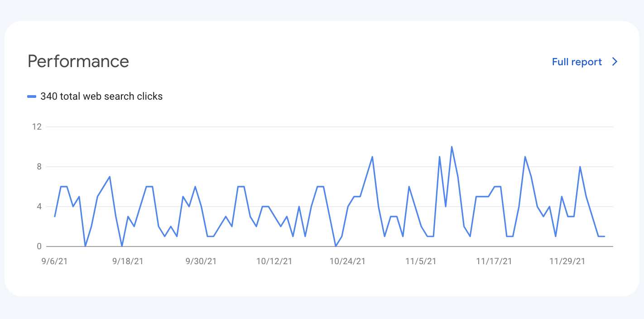Select the 10/24/21 date label
The image size is (644, 319).
[347, 261]
